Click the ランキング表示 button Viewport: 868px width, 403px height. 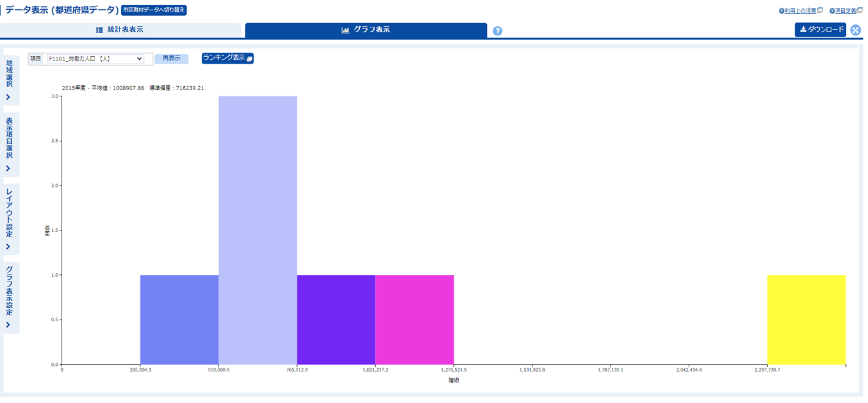[228, 58]
